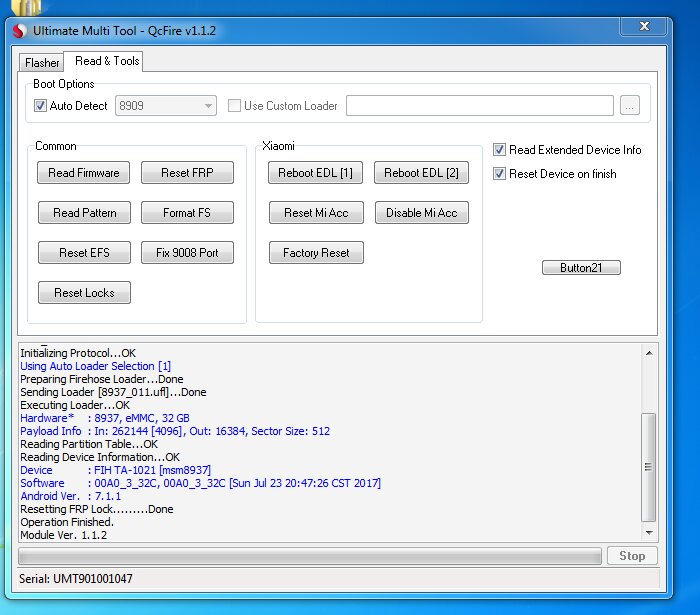Click the 'Reading Partition Table...OK' log line

tap(89, 444)
